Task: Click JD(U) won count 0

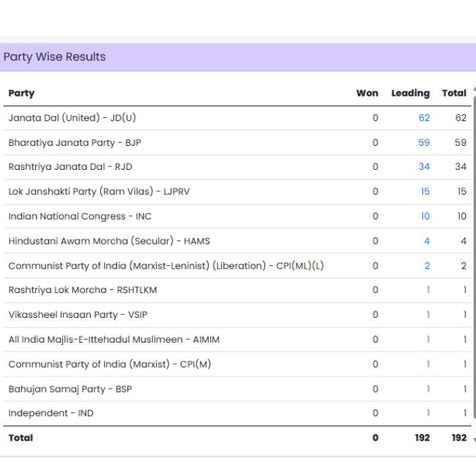Action: (x=376, y=118)
